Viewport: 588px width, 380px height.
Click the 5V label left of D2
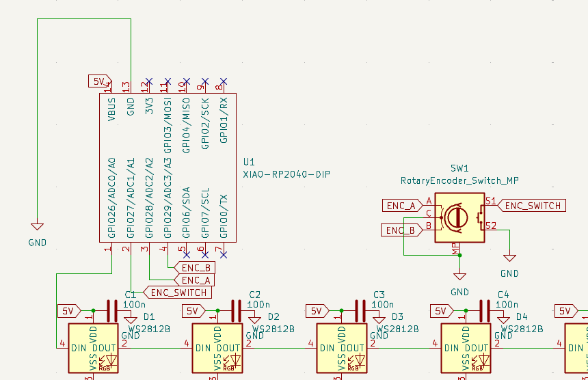tap(192, 311)
